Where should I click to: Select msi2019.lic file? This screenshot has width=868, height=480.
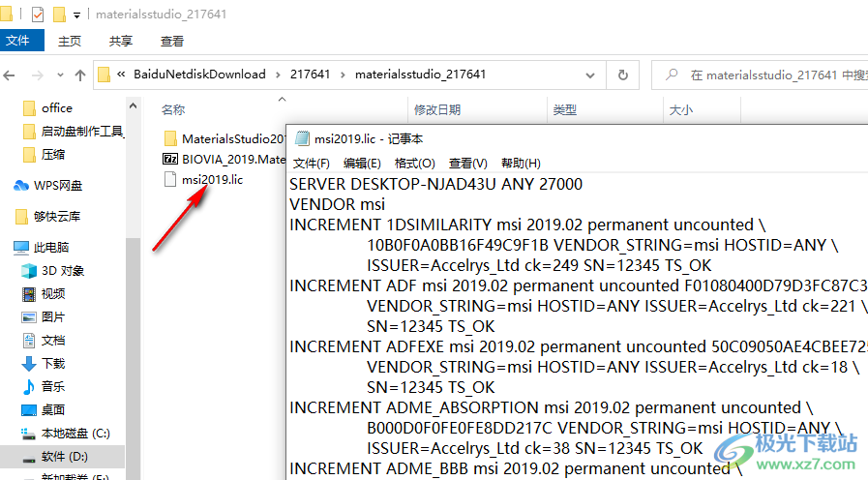click(203, 179)
